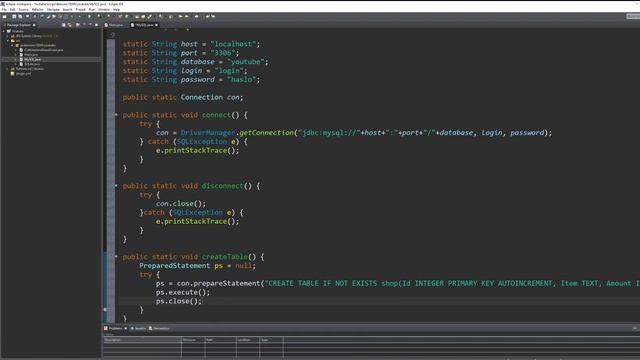The image size is (640, 360).
Task: Click the Save icon in the toolbar
Action: 13,16
